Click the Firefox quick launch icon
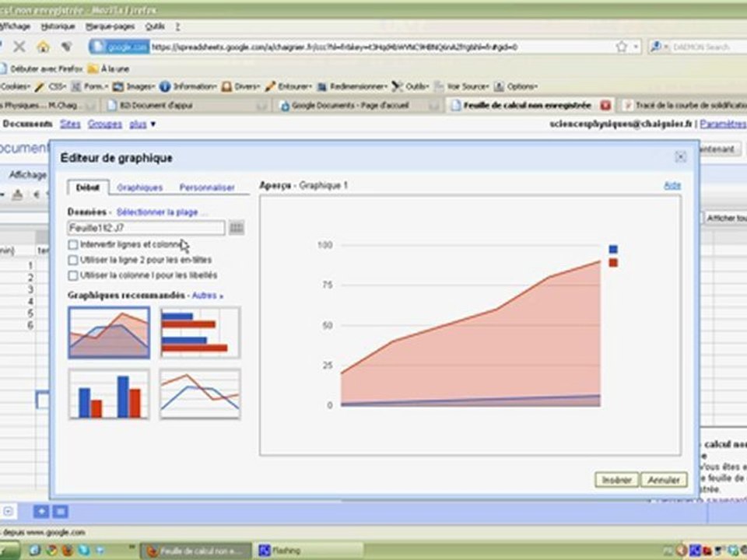 point(67,551)
